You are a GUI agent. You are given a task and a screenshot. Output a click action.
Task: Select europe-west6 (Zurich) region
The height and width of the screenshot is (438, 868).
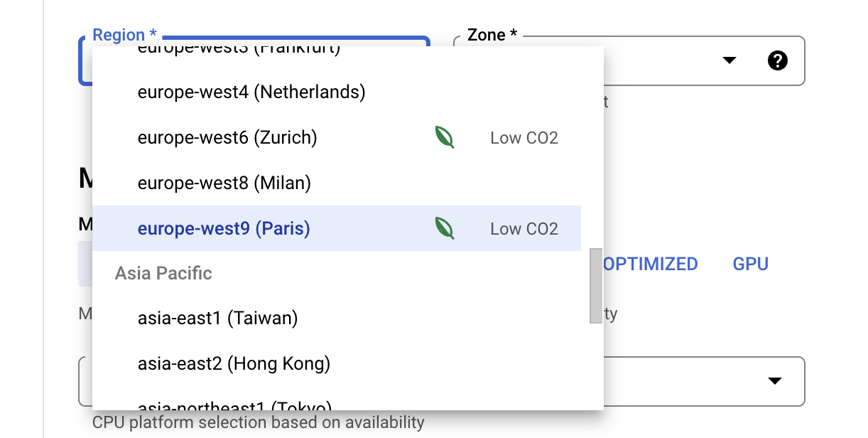[337, 137]
